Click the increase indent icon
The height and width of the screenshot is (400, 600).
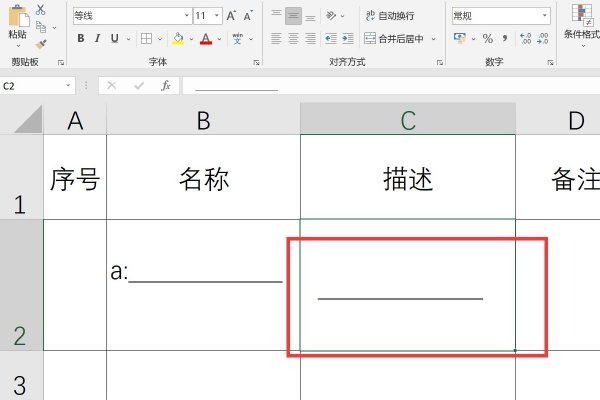(348, 38)
